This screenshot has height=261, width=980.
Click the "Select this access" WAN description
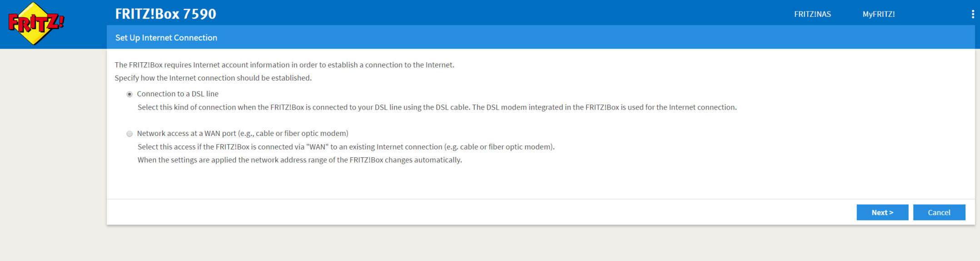pyautogui.click(x=346, y=147)
